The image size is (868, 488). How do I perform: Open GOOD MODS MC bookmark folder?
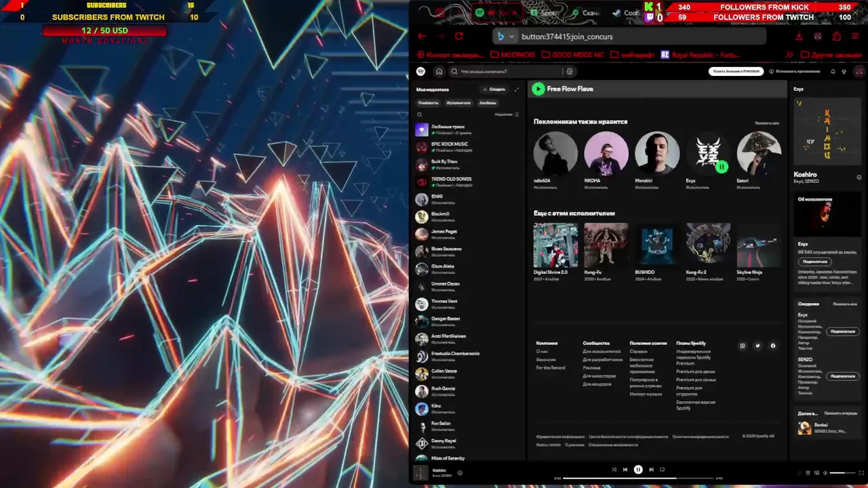[572, 55]
